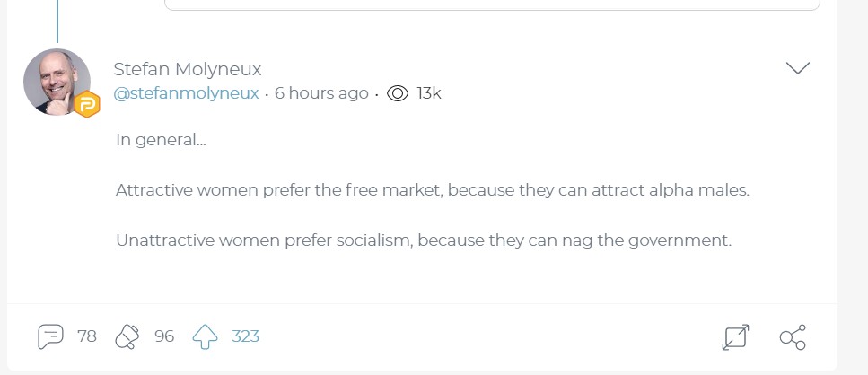Click the 13k views count
The width and height of the screenshot is (868, 375).
429,93
